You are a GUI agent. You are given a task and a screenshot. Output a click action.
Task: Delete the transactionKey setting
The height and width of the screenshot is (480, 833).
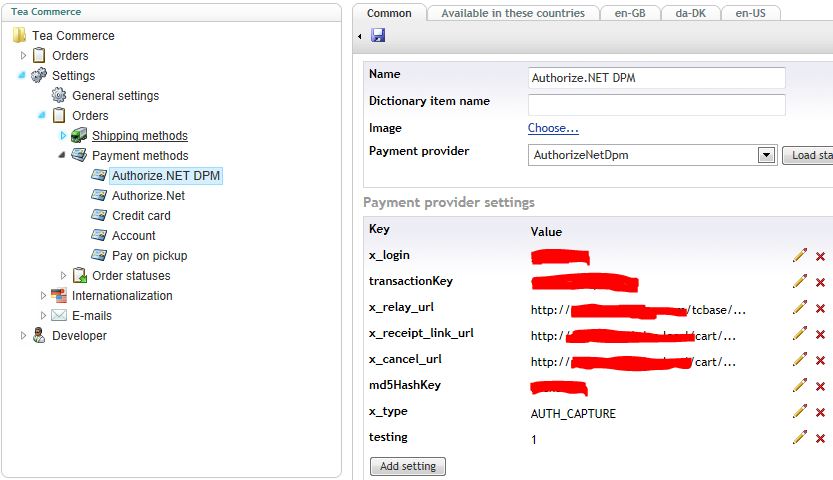coord(820,282)
